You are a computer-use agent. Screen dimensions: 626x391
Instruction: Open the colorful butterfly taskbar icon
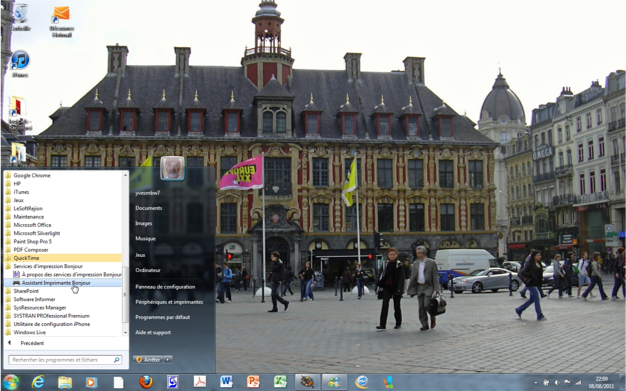click(x=388, y=382)
